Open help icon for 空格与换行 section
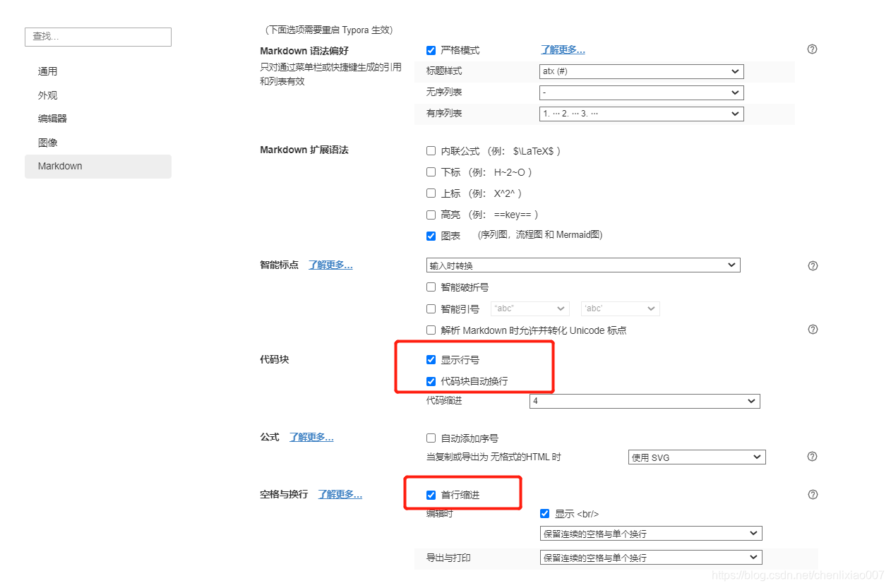This screenshot has height=588, width=891. (812, 494)
